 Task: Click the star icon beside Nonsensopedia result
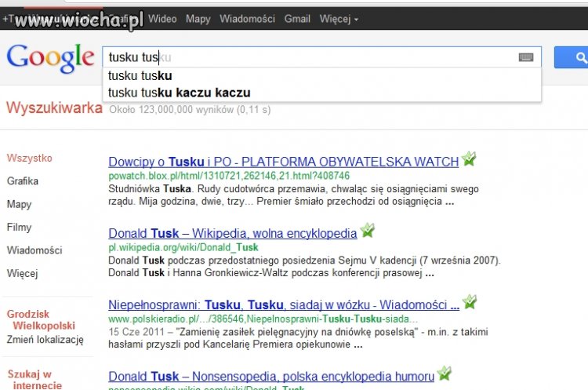445,373
